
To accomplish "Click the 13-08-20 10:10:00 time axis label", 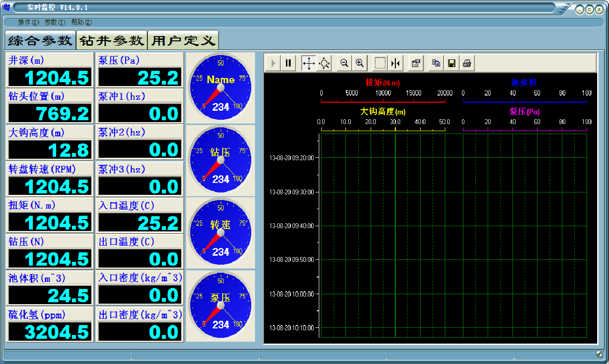I will pos(291,328).
